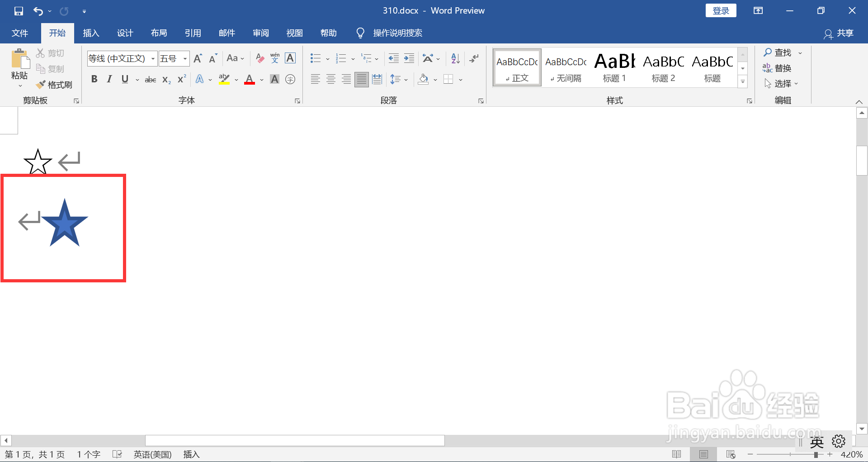Open the phonetic guide (wén) tool

coord(275,58)
